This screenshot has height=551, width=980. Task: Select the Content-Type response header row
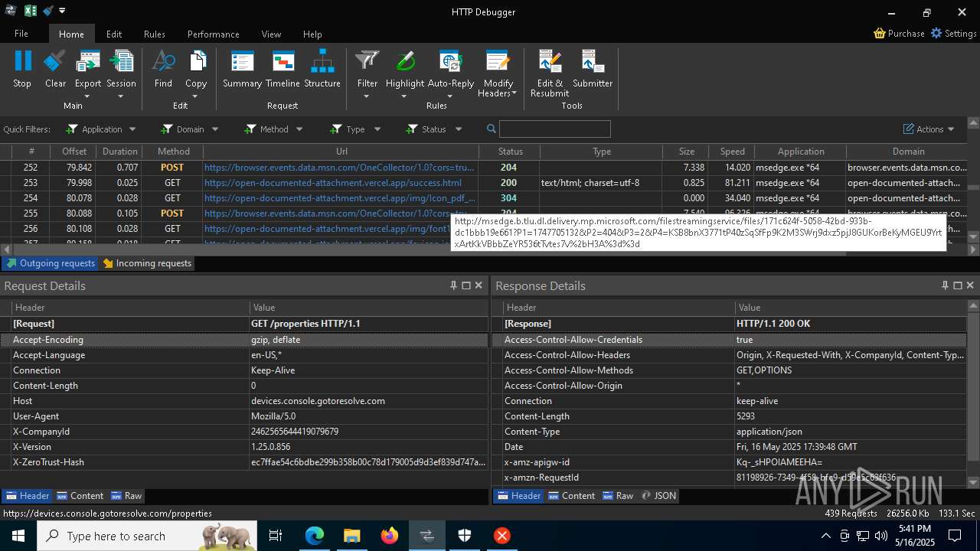729,432
